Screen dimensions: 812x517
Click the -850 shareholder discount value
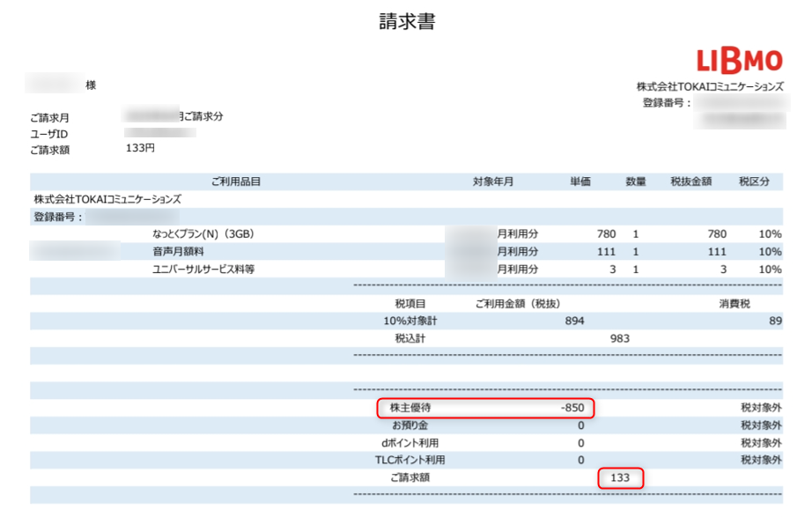tap(572, 408)
